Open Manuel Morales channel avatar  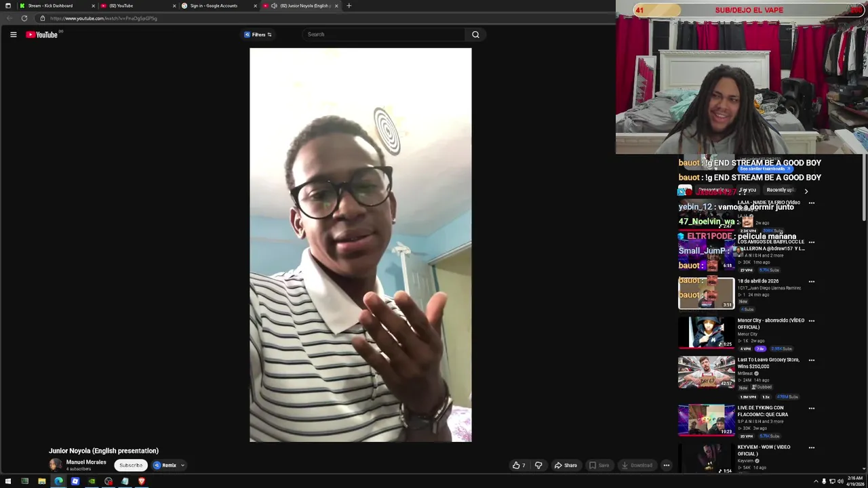(x=55, y=465)
